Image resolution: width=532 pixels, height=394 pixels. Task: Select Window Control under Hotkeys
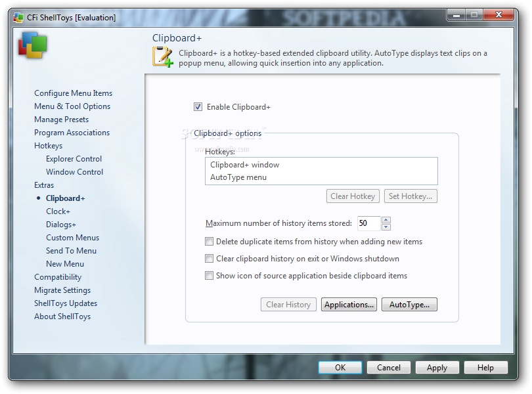point(75,171)
